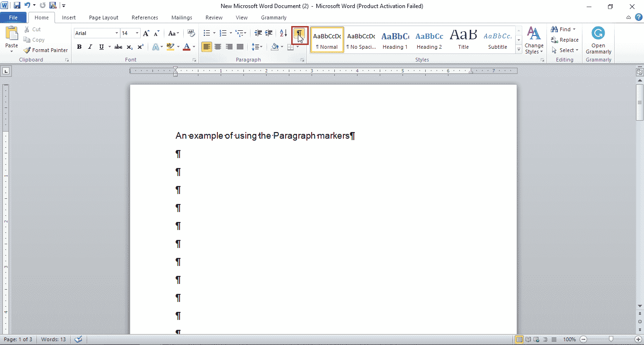Apply the No Spacing style
The image size is (644, 345).
click(x=361, y=40)
